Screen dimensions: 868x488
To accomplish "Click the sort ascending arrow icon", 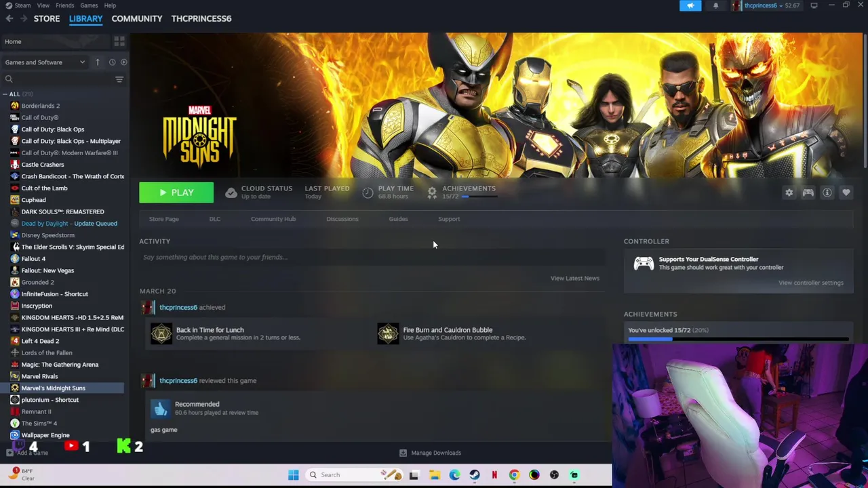I will pyautogui.click(x=97, y=62).
